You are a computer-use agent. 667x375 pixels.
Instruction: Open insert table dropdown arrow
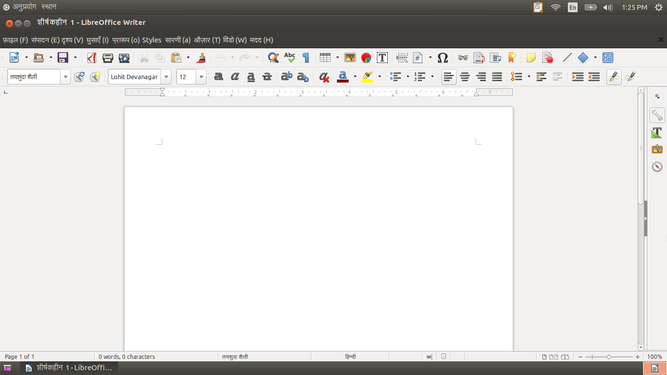point(337,57)
